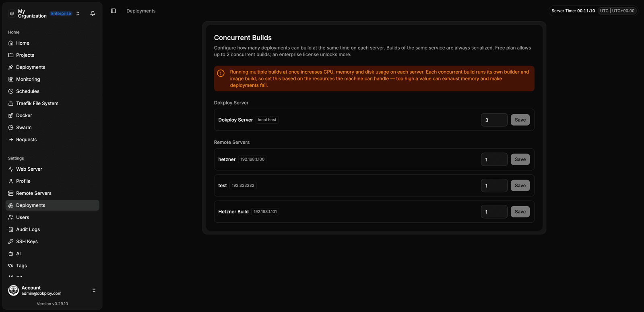Navigate to Traefik File System
Screen dimensions: 644x312
coord(52,103)
